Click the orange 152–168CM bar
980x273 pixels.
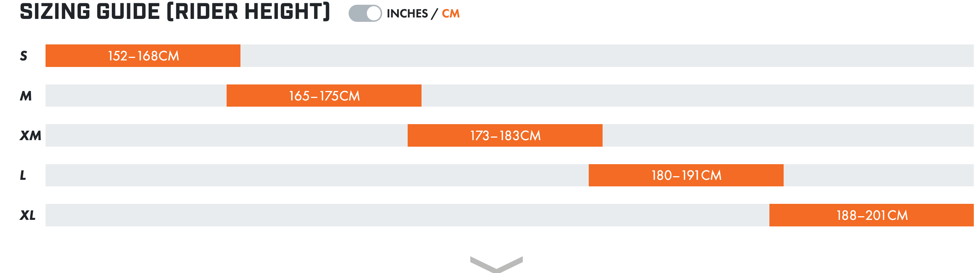click(143, 56)
